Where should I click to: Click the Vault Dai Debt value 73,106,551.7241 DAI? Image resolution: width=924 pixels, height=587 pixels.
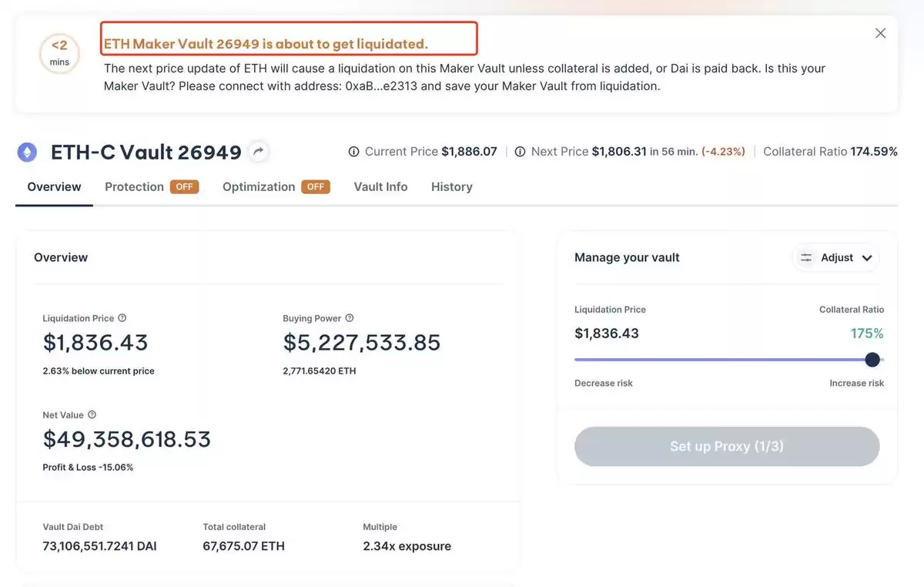point(100,546)
